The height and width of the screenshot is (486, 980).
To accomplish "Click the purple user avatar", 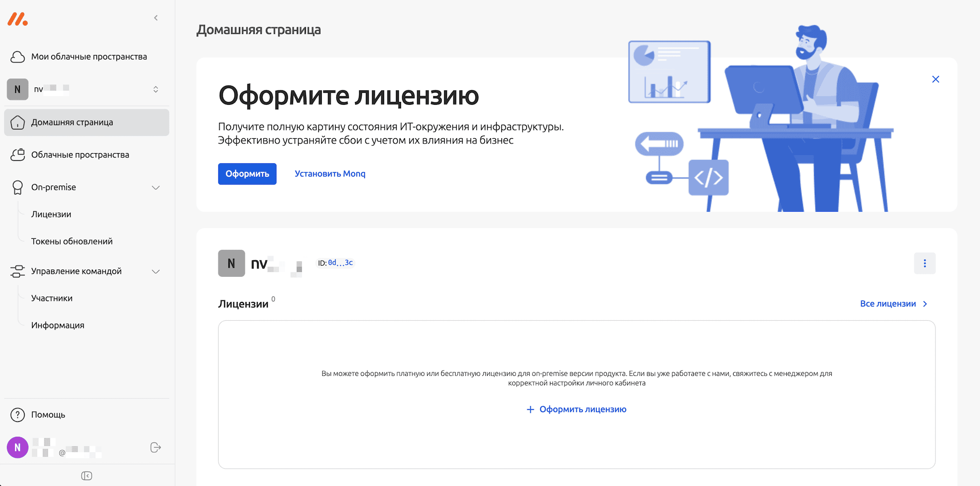I will [x=18, y=447].
